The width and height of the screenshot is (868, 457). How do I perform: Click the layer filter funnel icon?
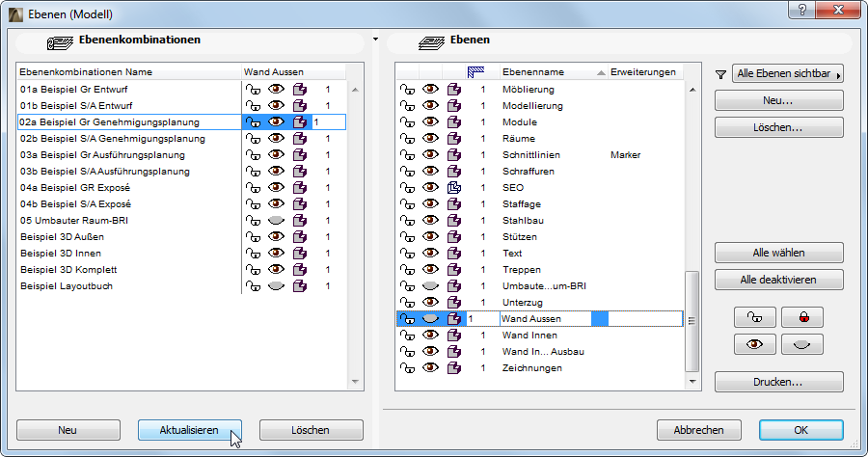[x=720, y=74]
